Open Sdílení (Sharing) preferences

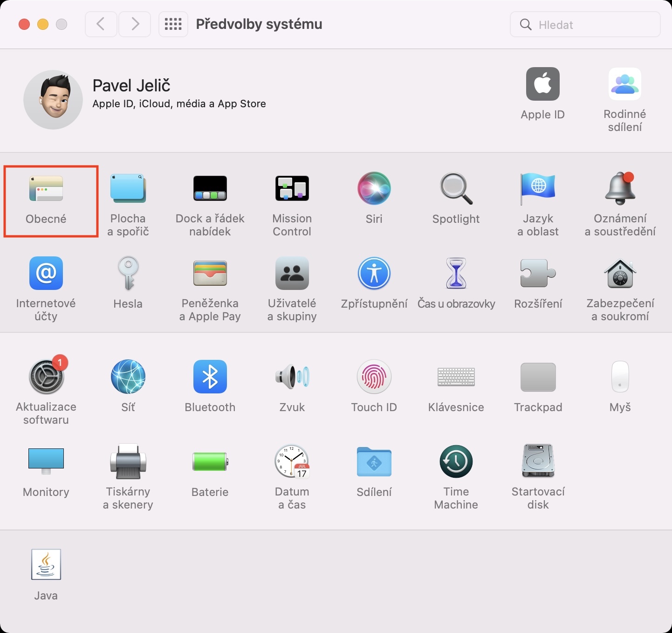374,461
